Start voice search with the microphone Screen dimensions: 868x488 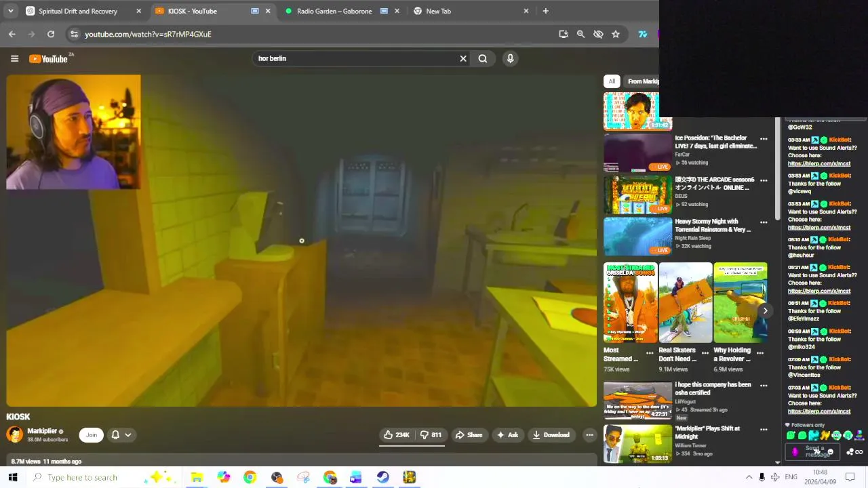pos(511,58)
